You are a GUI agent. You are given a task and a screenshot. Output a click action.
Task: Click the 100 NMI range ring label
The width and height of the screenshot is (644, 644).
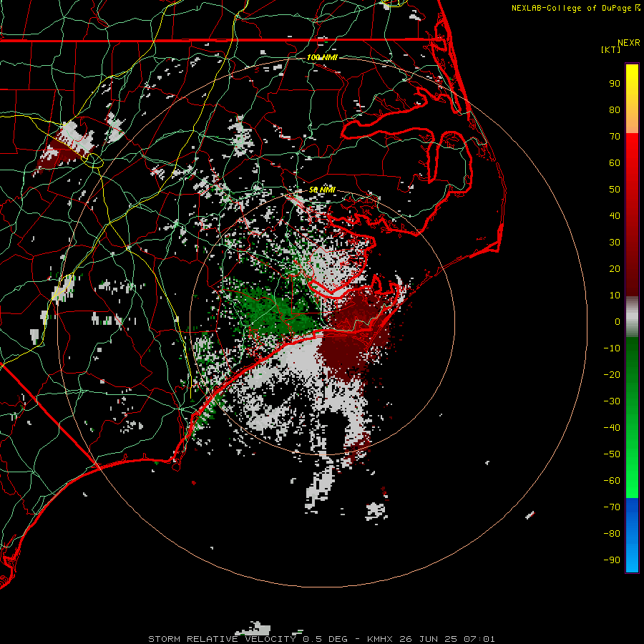coord(322,57)
